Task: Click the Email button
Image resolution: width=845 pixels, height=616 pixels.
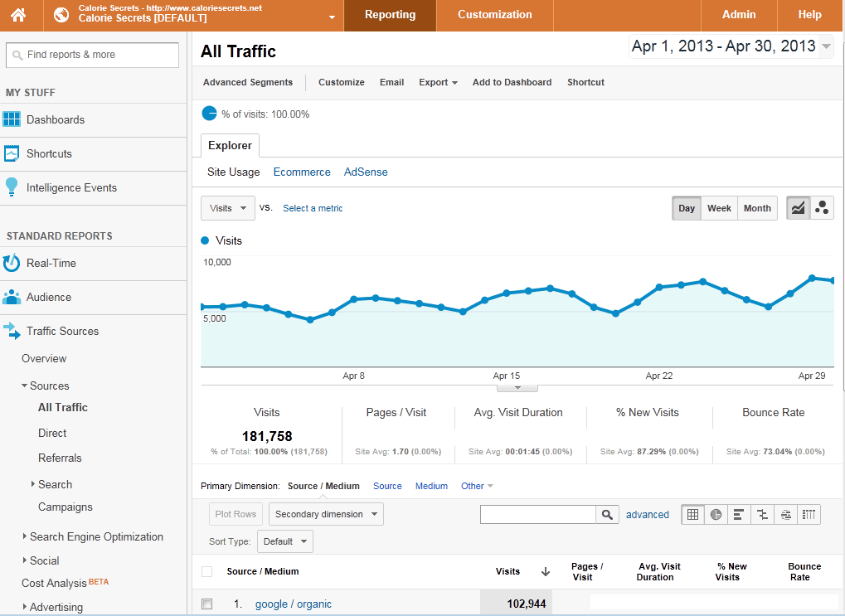Action: point(391,82)
